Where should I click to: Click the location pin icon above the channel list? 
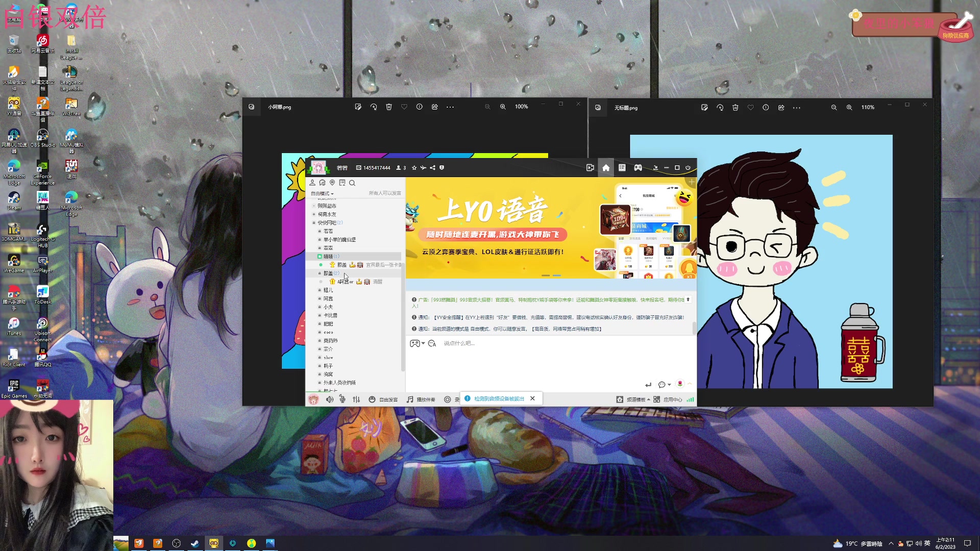point(332,183)
